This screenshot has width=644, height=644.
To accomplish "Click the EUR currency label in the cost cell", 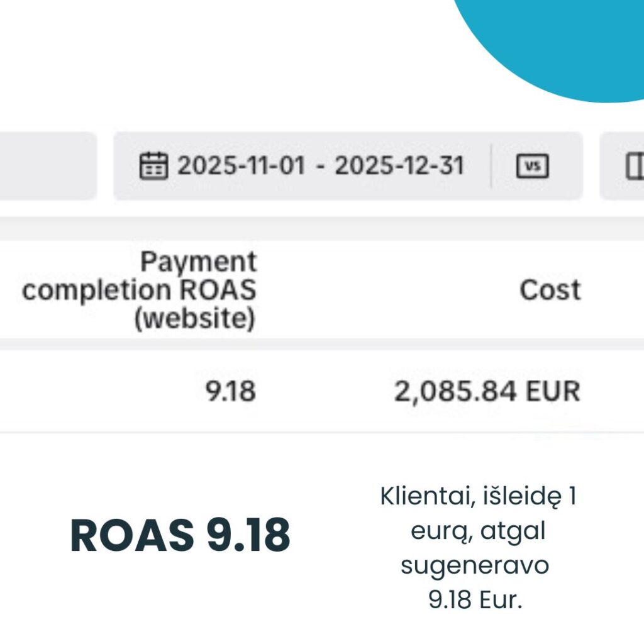I will coord(553,392).
